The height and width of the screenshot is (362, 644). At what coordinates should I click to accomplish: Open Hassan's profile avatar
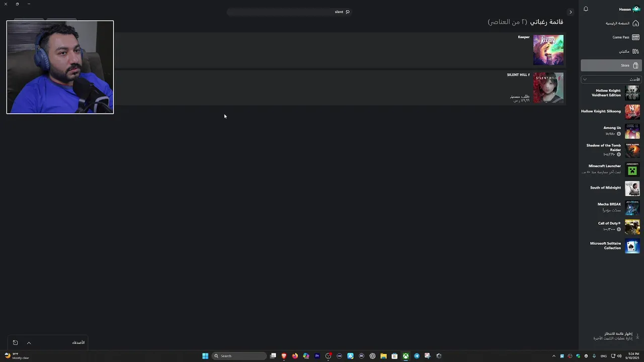click(636, 9)
